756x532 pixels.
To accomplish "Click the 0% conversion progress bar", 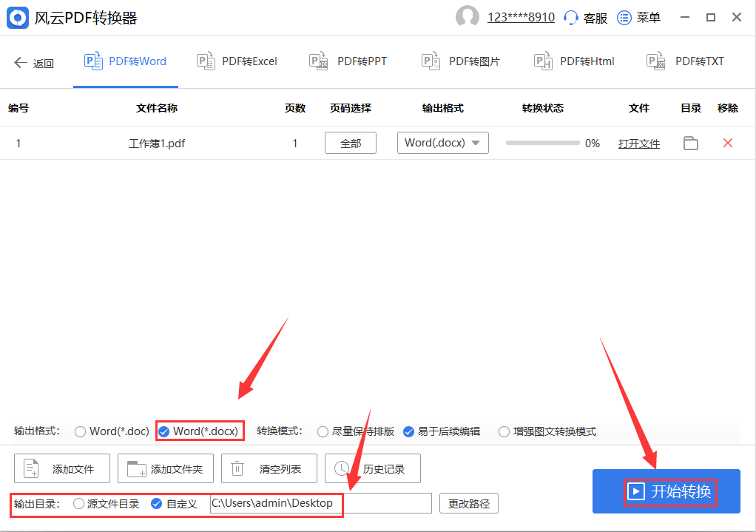I will [x=542, y=143].
